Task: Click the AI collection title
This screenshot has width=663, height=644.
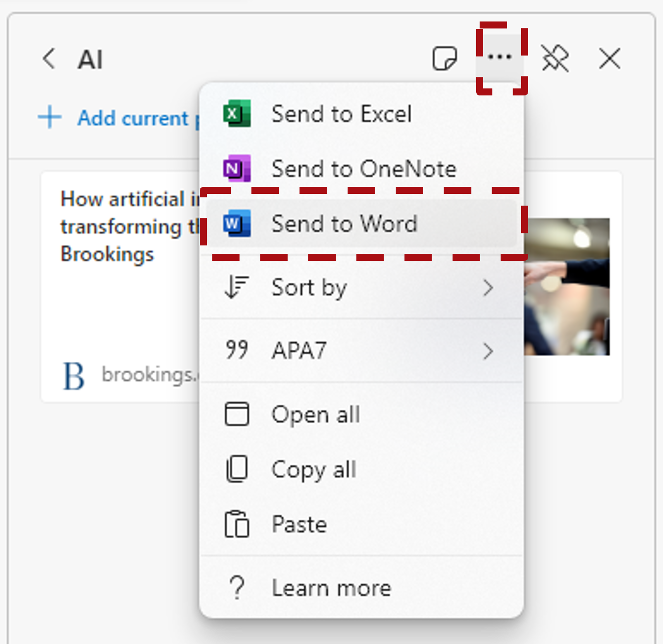Action: tap(90, 59)
